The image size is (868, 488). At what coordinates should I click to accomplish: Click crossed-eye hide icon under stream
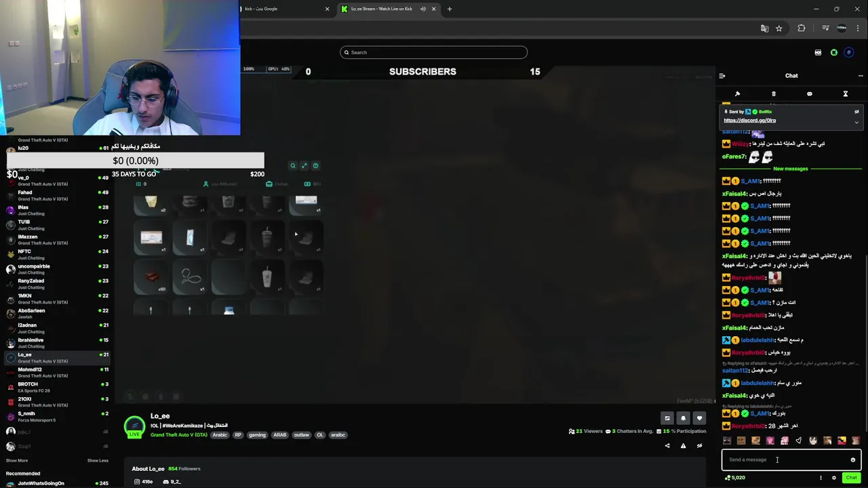(699, 446)
